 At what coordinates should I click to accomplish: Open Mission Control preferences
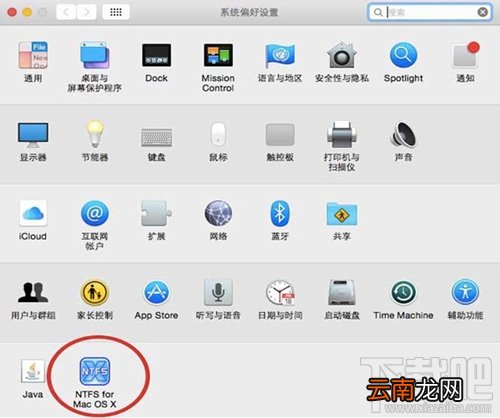tap(218, 55)
